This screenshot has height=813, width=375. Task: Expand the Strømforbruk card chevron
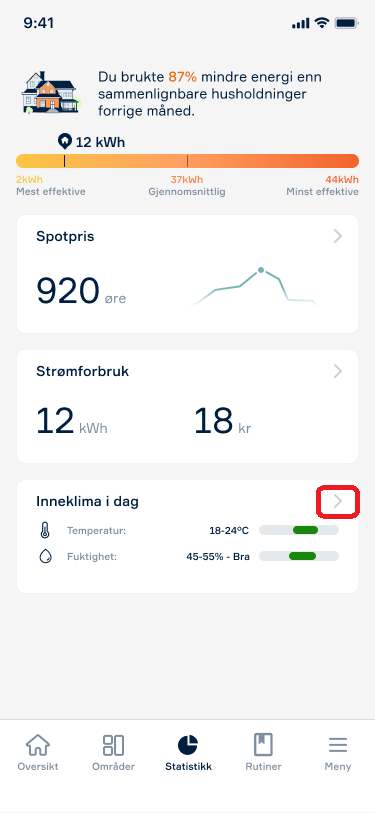(x=338, y=371)
